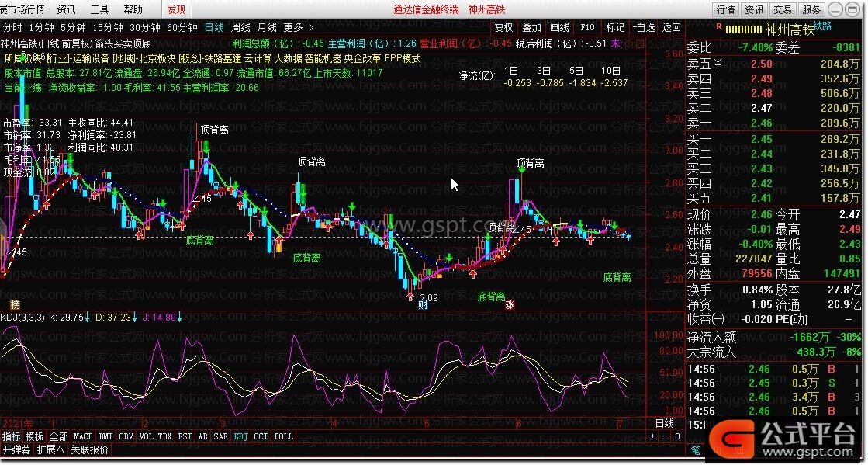Click the 涨 marker on the chart
Viewport: 868px width, 465px height.
510,304
